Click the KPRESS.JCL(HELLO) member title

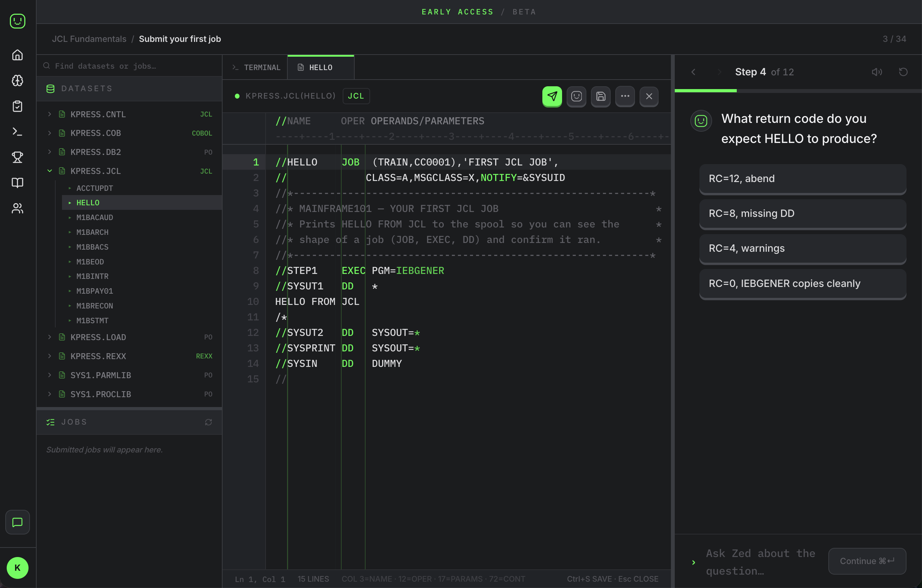[x=290, y=96]
